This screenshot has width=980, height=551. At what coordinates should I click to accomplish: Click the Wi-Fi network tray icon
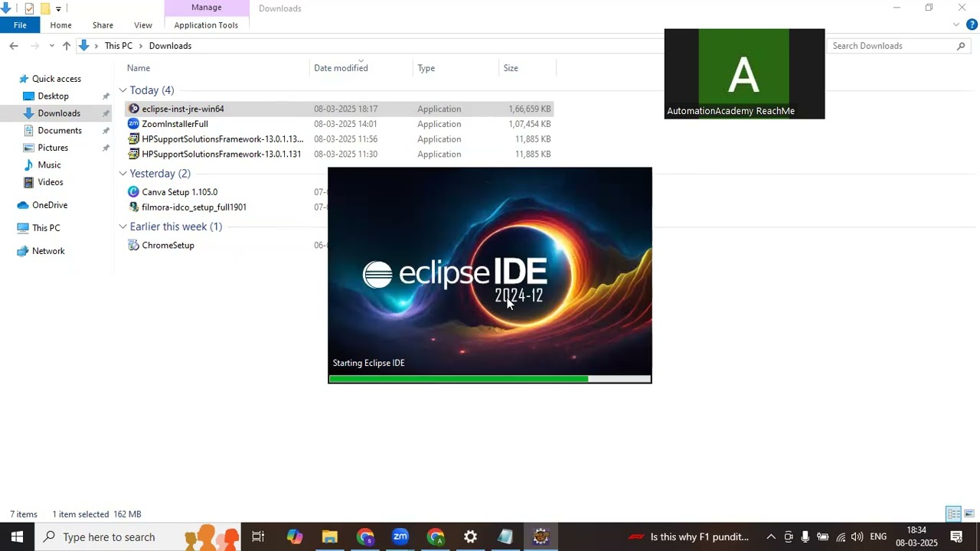[x=840, y=536]
